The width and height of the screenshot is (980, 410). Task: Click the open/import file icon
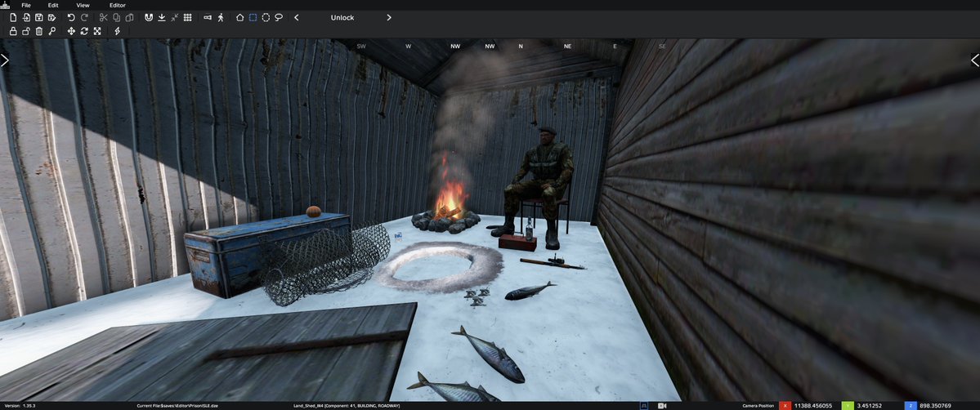coord(26,17)
